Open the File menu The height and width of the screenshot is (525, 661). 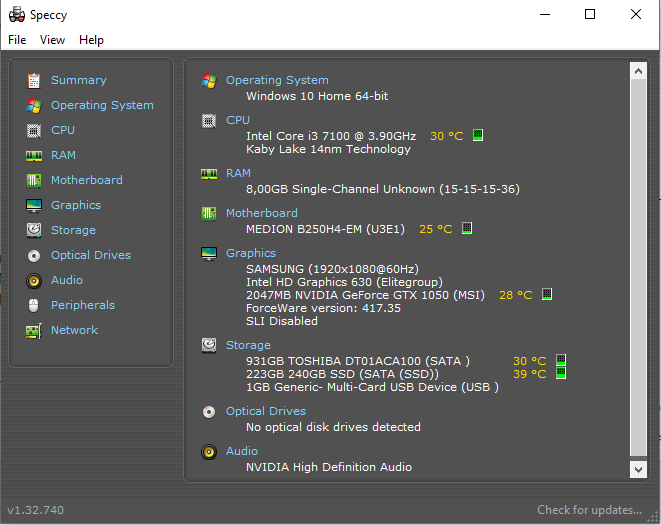click(x=17, y=40)
